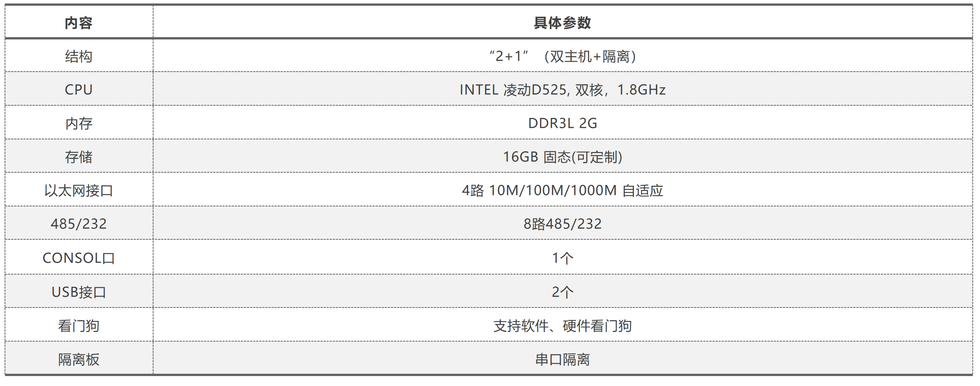This screenshot has width=980, height=386.
Task: Select the USB接口 row label
Action: [78, 292]
